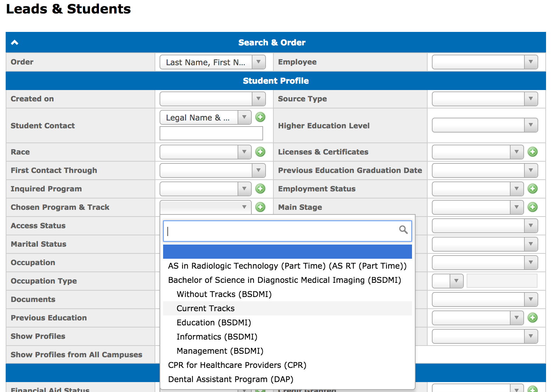
Task: Select CPR for Healthcare Providers (CPR)
Action: point(287,365)
